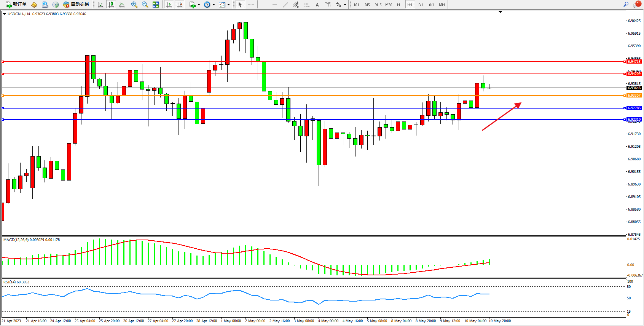The width and height of the screenshot is (644, 326).
Task: Select the Fibonacci retracement tool
Action: click(306, 5)
